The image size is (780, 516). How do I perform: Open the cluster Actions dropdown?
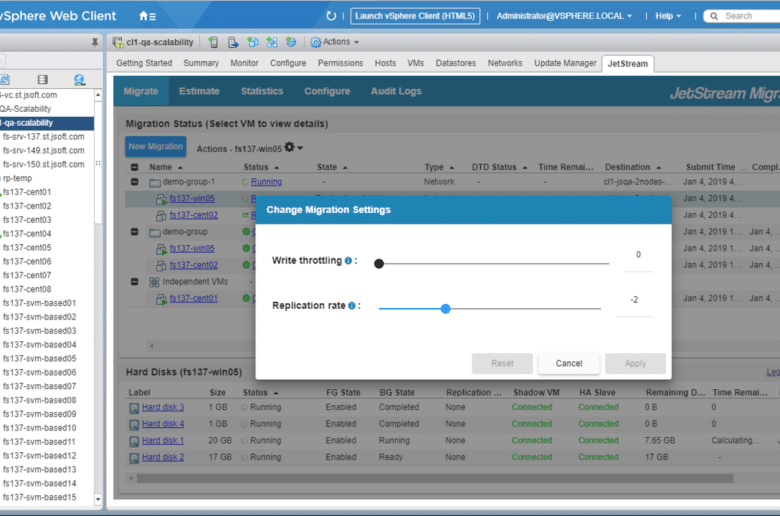click(340, 42)
